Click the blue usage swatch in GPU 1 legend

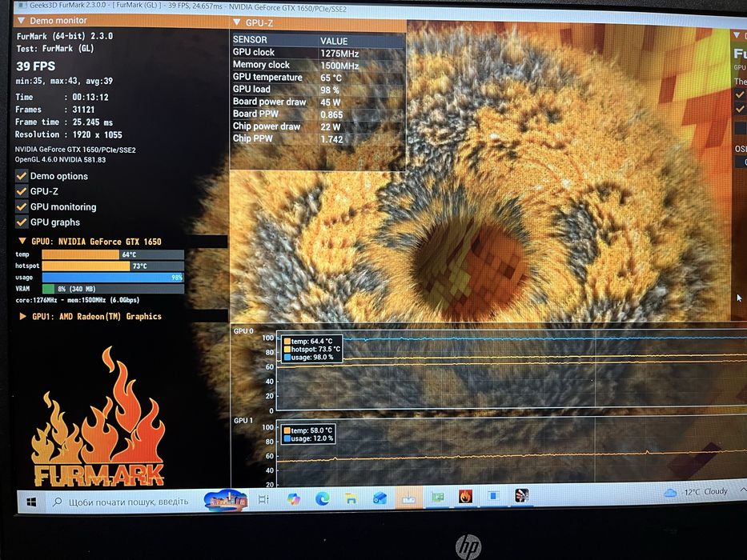tap(287, 438)
